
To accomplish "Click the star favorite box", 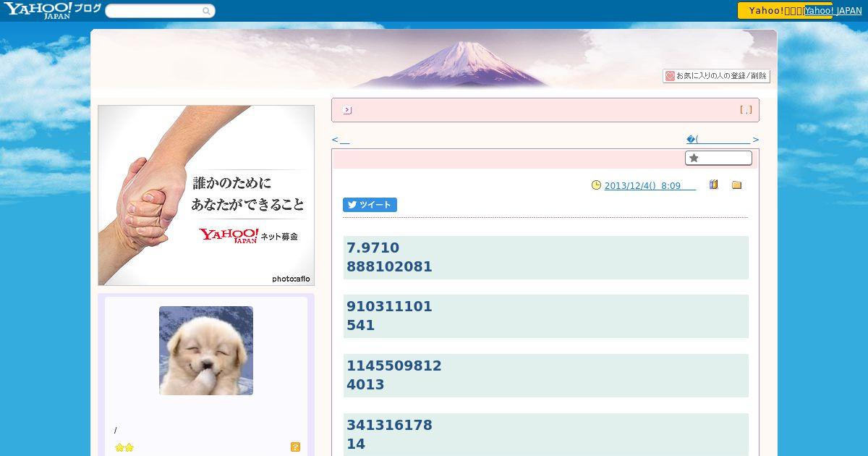I will click(718, 158).
